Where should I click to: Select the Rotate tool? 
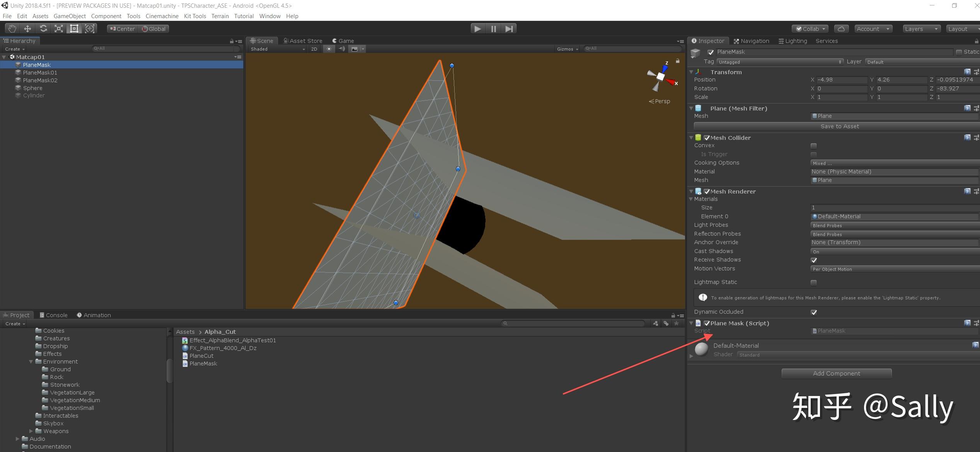point(43,29)
